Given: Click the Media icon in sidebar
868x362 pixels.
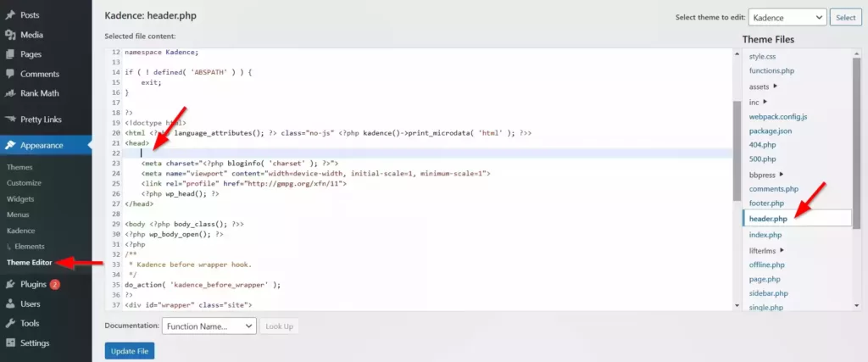Looking at the screenshot, I should pos(10,35).
